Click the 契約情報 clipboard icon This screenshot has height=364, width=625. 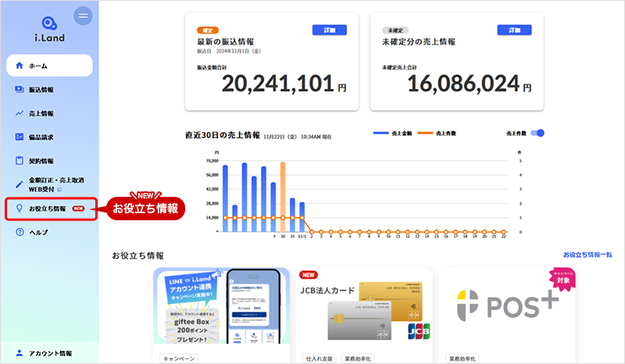[19, 161]
